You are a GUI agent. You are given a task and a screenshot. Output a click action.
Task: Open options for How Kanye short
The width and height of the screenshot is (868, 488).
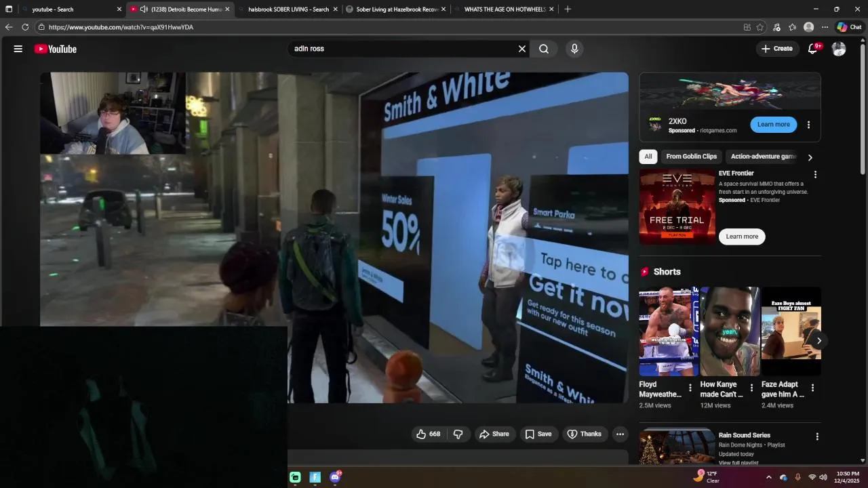751,388
